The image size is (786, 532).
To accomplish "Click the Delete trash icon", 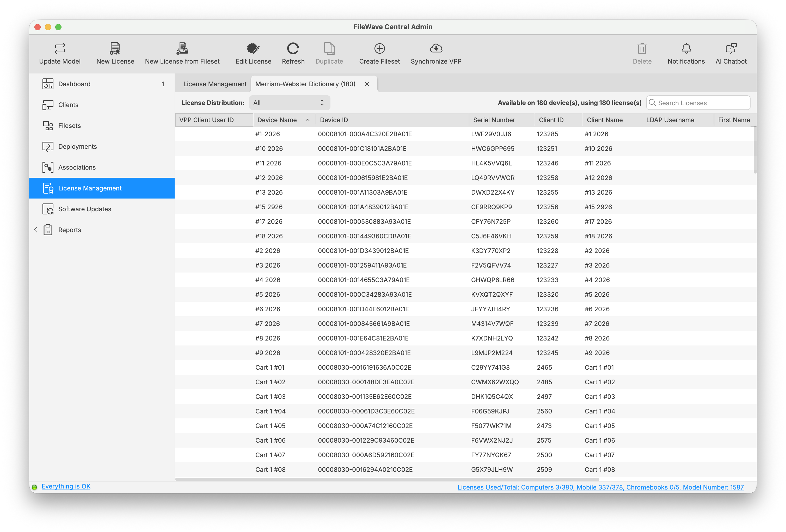I will 642,48.
